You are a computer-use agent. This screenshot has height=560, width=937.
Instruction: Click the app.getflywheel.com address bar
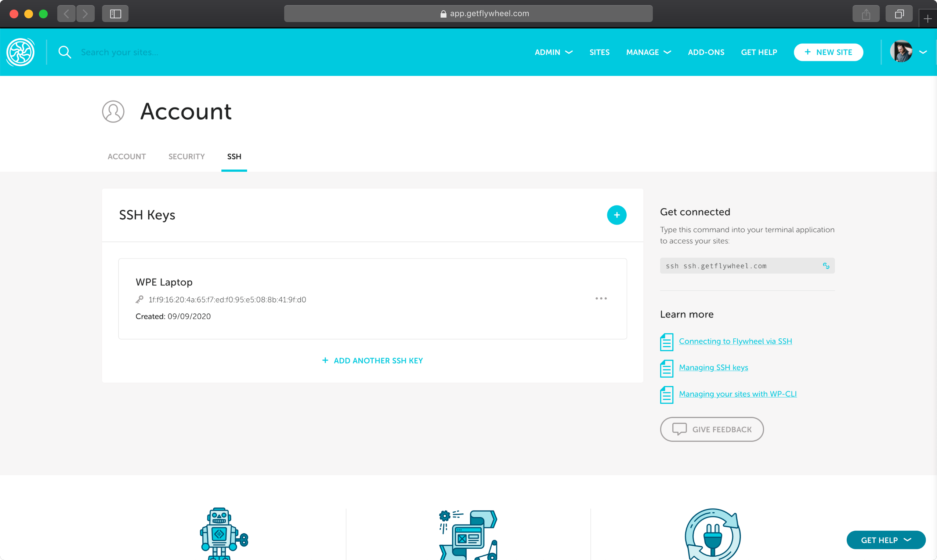pyautogui.click(x=468, y=14)
